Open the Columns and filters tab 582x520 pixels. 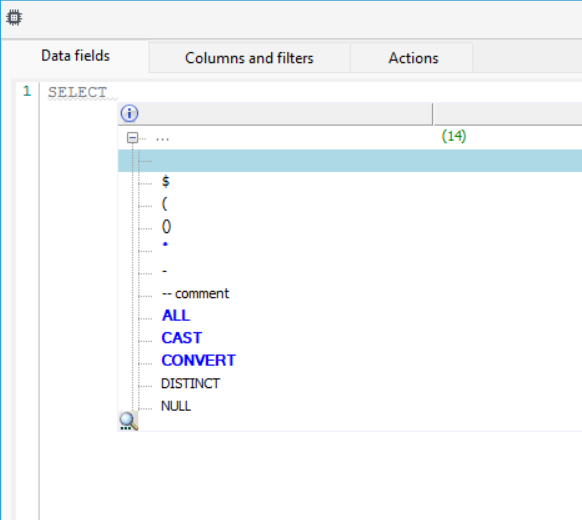click(x=249, y=58)
